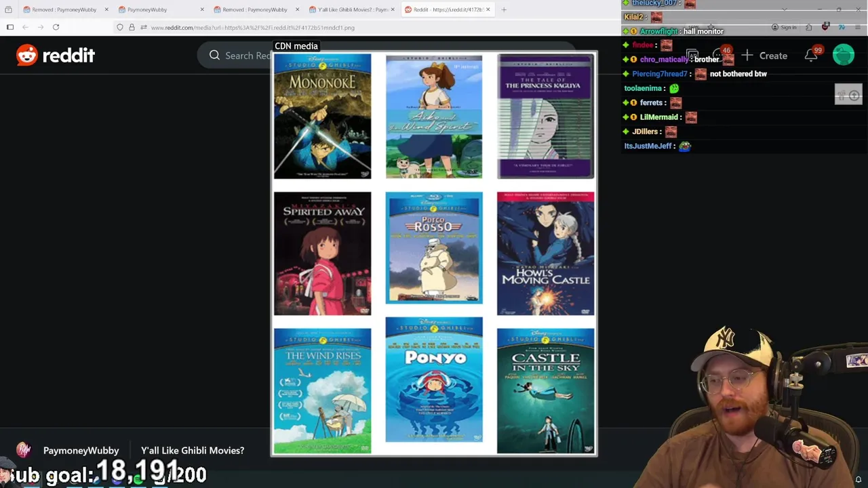Click the blue extension icon beside uBlock
Image resolution: width=868 pixels, height=488 pixels.
point(842,27)
